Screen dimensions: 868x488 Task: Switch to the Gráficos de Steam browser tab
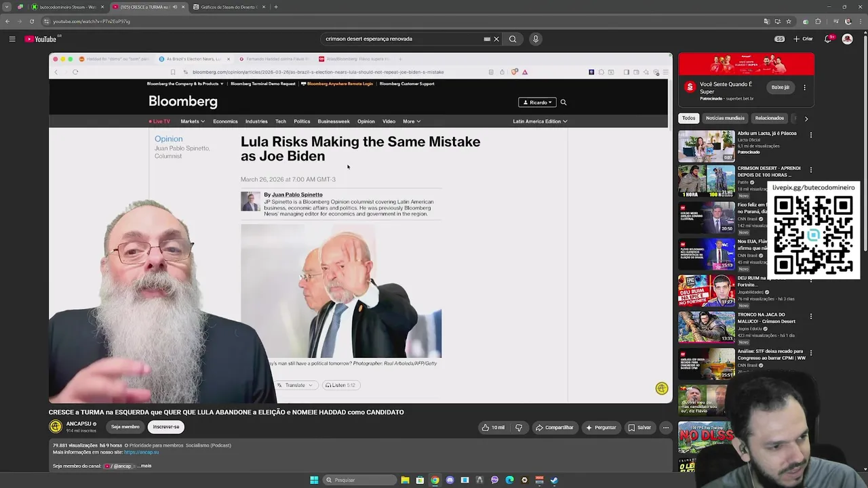228,7
